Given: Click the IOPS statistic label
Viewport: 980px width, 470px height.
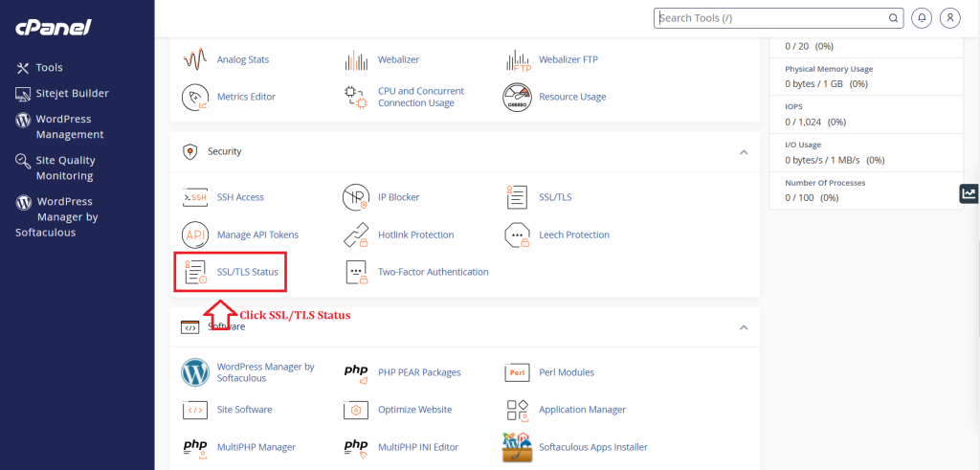Looking at the screenshot, I should click(794, 107).
